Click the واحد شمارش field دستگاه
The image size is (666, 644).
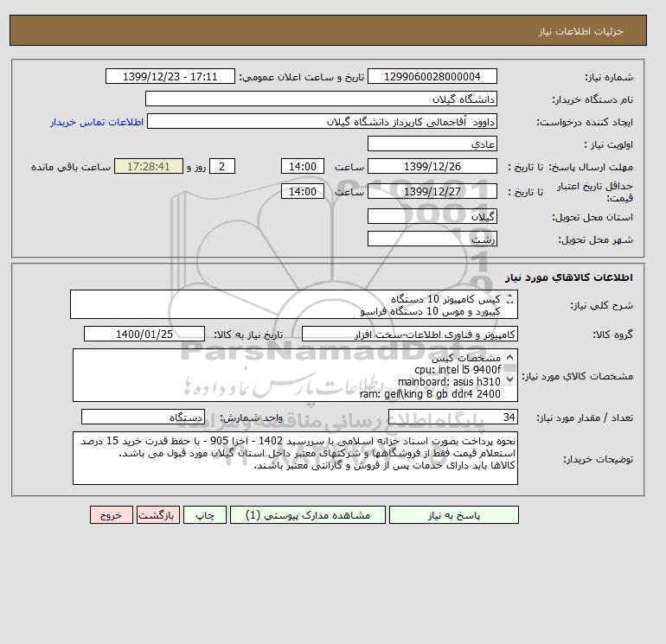pyautogui.click(x=143, y=418)
